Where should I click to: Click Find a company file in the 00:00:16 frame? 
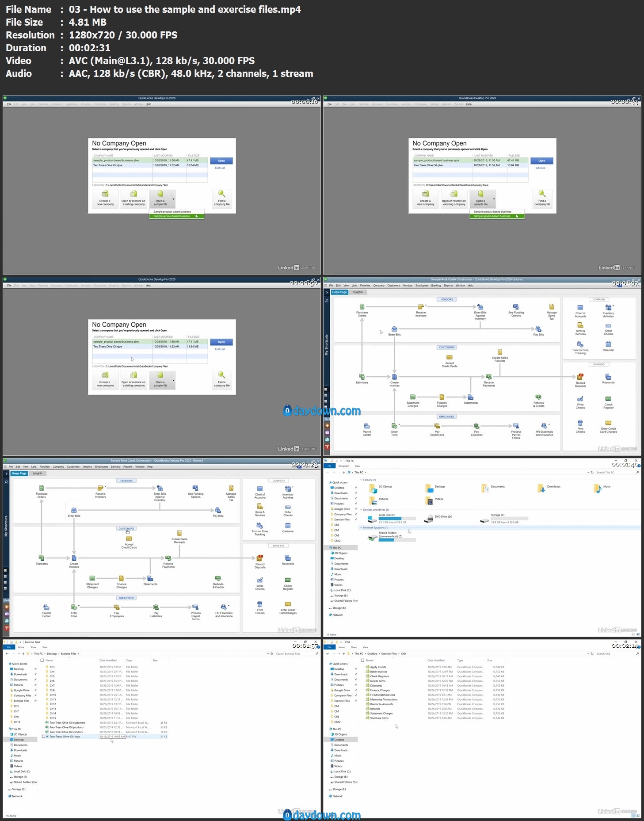point(221,199)
